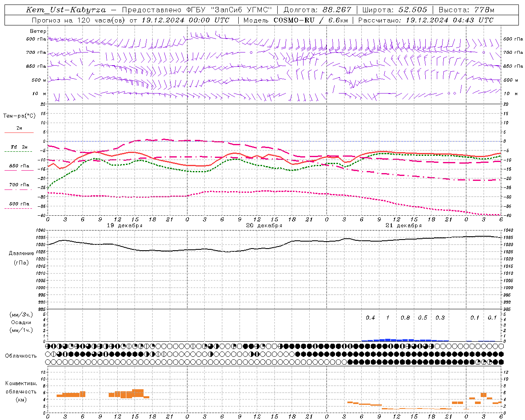Screen dimensions: 525x420
Task: Select the 'Облачность' cloudiness label
Action: [21, 356]
